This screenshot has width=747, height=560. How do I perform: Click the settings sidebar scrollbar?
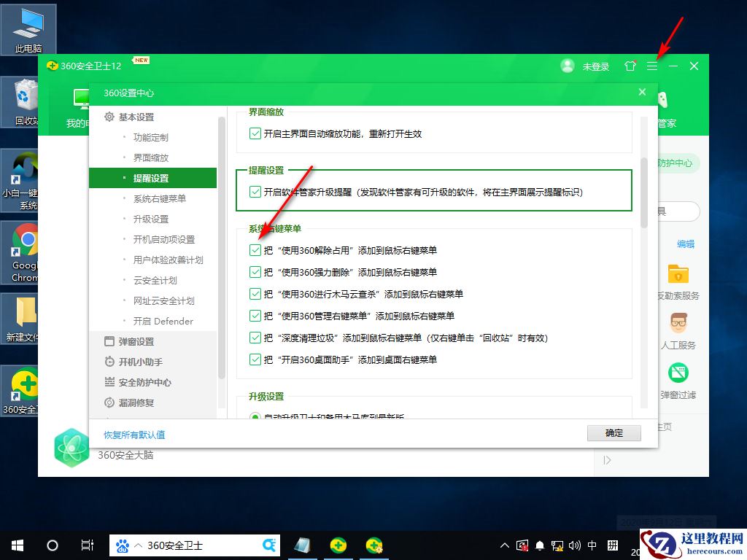(x=221, y=248)
